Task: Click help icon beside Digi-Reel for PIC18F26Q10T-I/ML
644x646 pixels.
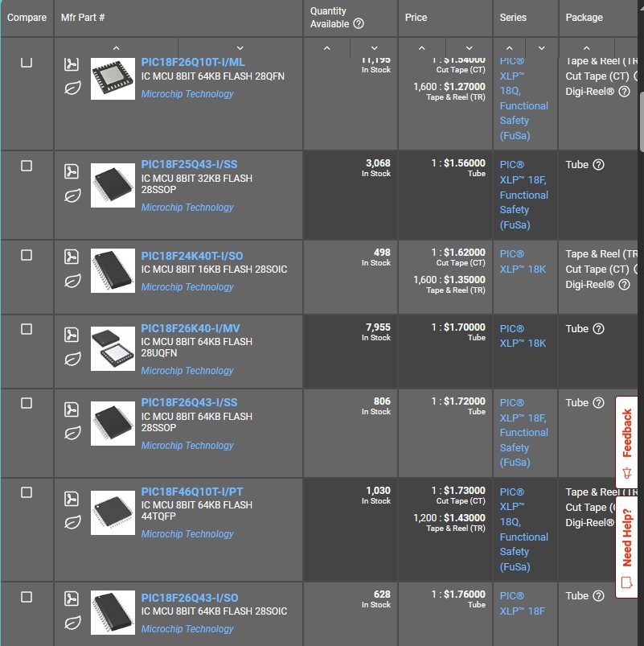Action: pyautogui.click(x=624, y=92)
